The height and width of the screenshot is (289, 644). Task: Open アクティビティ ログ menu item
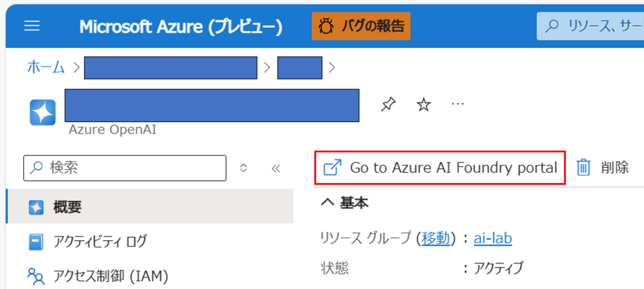[149, 241]
